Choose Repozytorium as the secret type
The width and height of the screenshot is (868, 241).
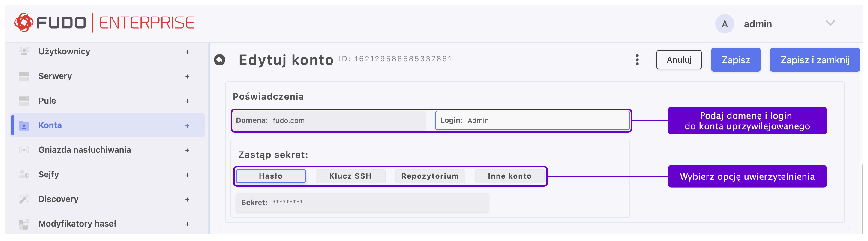[430, 176]
